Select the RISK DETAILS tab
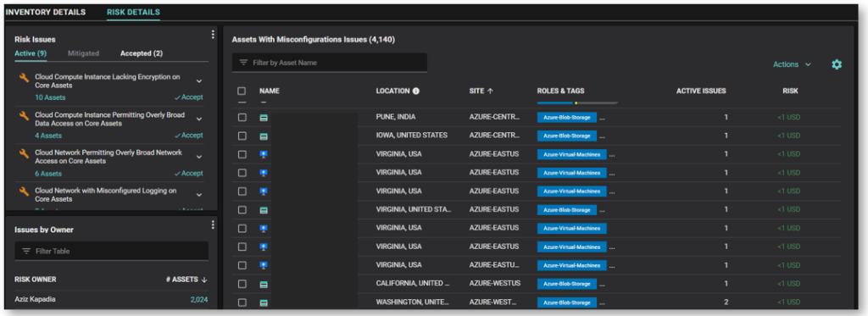 [133, 12]
